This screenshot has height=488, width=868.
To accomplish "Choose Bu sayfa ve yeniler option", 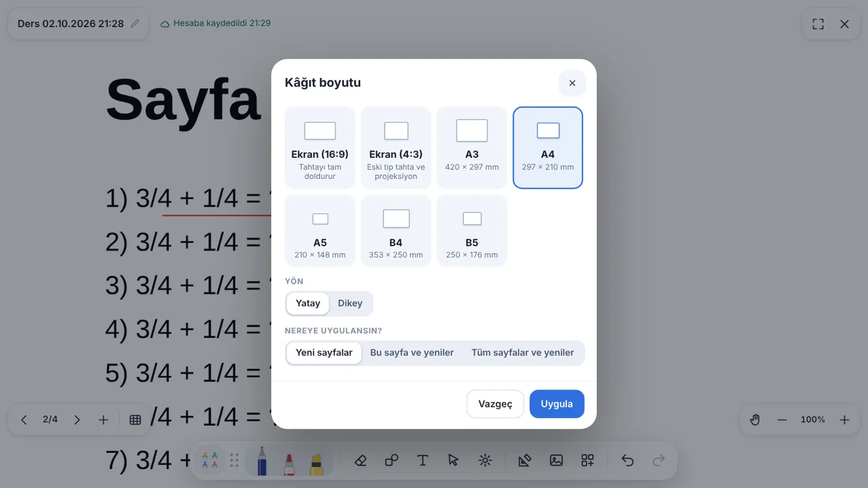I will [412, 352].
